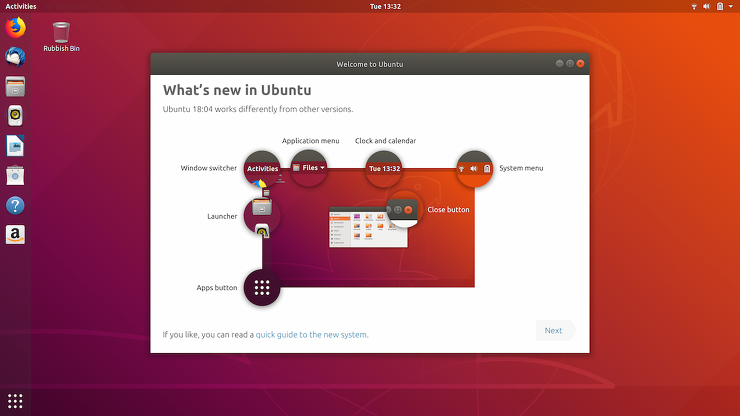Open the Help icon in the dock
740x416 pixels.
[15, 205]
